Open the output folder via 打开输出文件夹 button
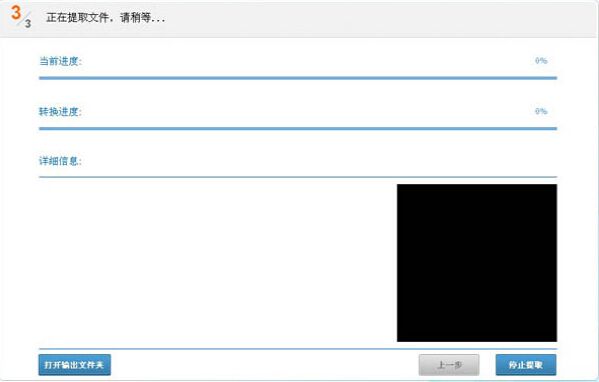The image size is (599, 382). 74,365
